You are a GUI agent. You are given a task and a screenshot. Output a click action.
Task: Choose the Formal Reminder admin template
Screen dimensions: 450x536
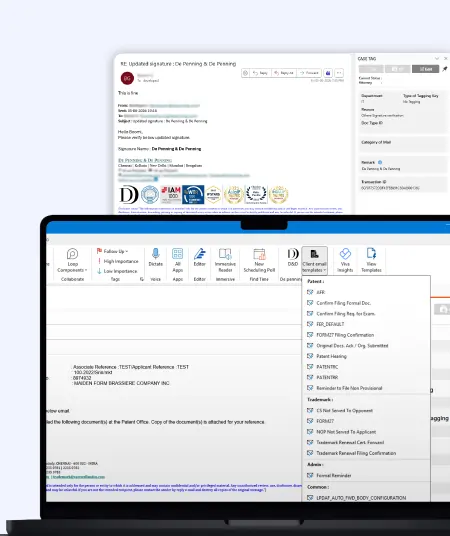pyautogui.click(x=366, y=475)
